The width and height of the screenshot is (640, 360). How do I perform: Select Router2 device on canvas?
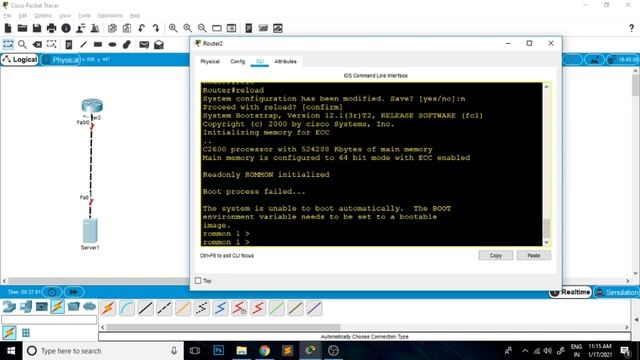point(92,106)
